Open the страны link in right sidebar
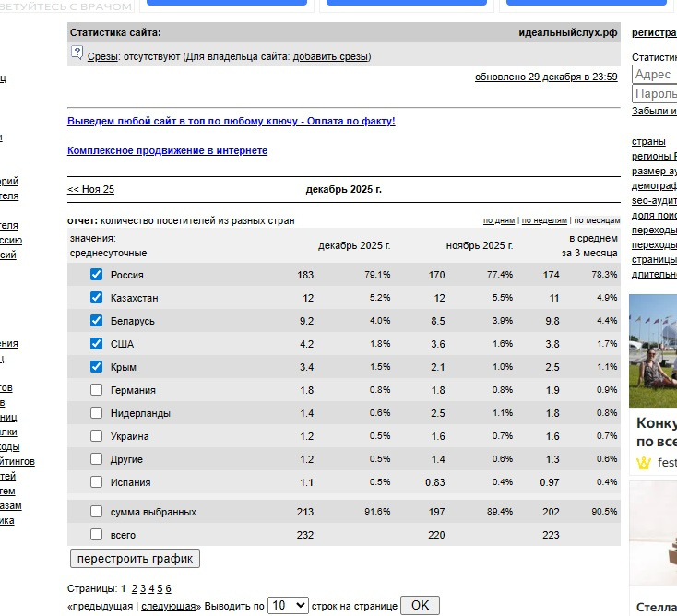Image resolution: width=677 pixels, height=616 pixels. tap(648, 141)
